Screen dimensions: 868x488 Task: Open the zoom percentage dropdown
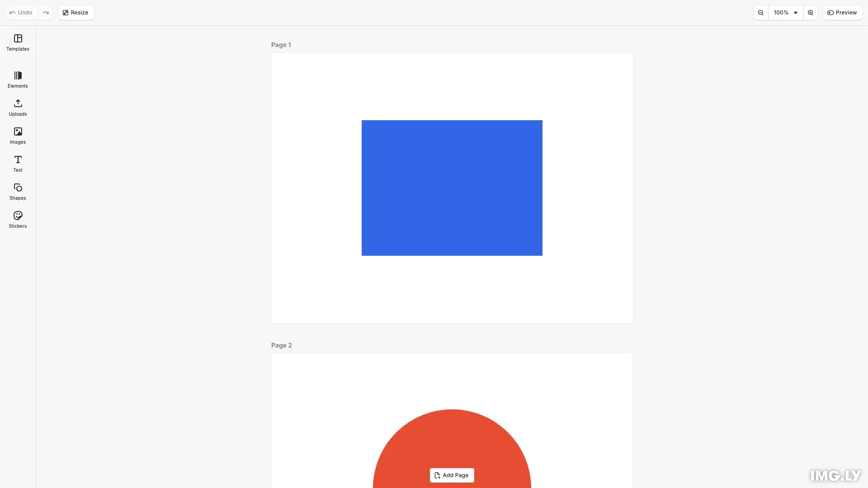click(x=785, y=12)
